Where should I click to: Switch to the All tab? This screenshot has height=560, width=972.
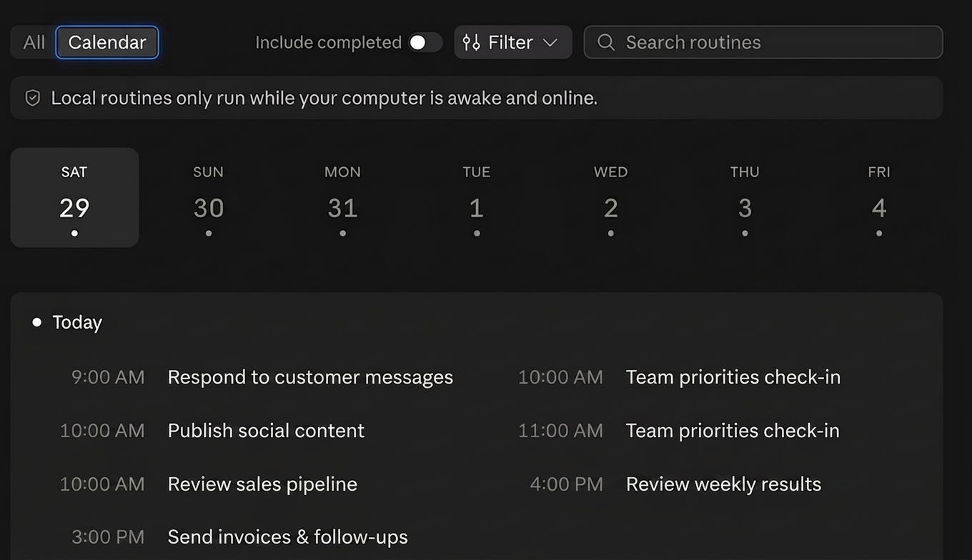click(34, 42)
